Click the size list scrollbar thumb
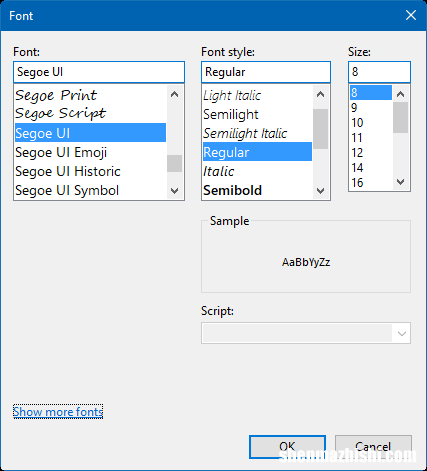The image size is (427, 471). point(400,117)
